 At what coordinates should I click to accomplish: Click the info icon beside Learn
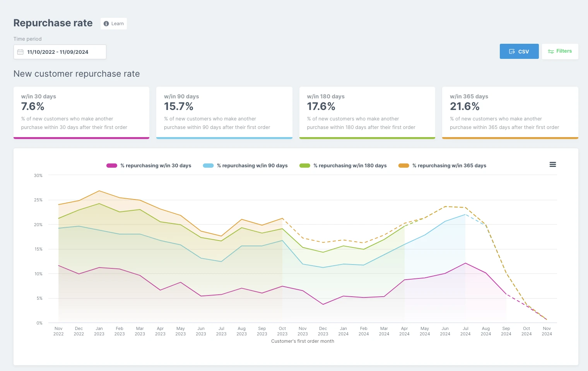tap(106, 24)
